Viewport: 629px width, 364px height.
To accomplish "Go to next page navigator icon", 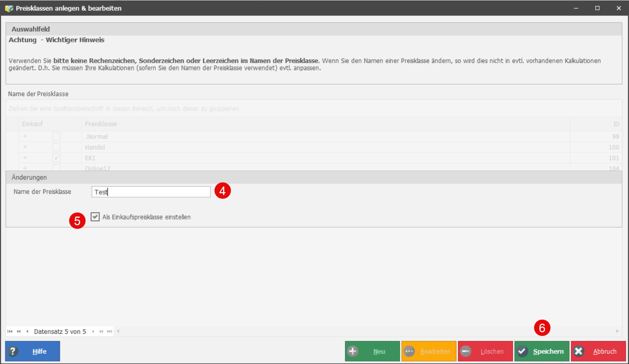I will [x=101, y=331].
